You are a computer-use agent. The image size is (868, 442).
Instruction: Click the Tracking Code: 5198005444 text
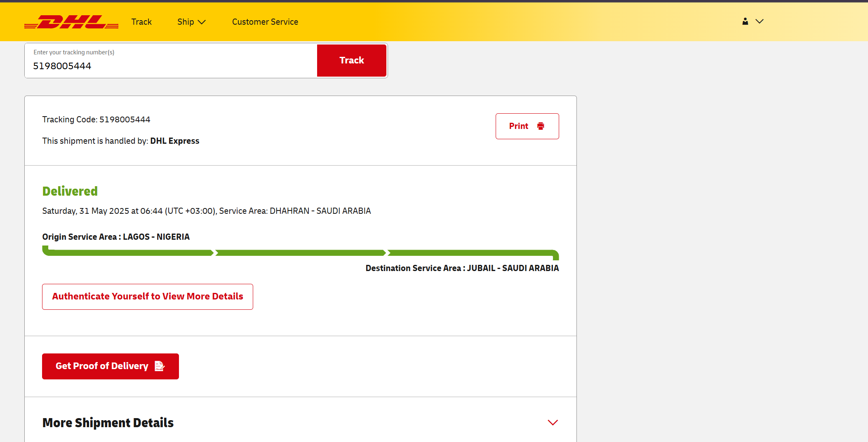96,119
